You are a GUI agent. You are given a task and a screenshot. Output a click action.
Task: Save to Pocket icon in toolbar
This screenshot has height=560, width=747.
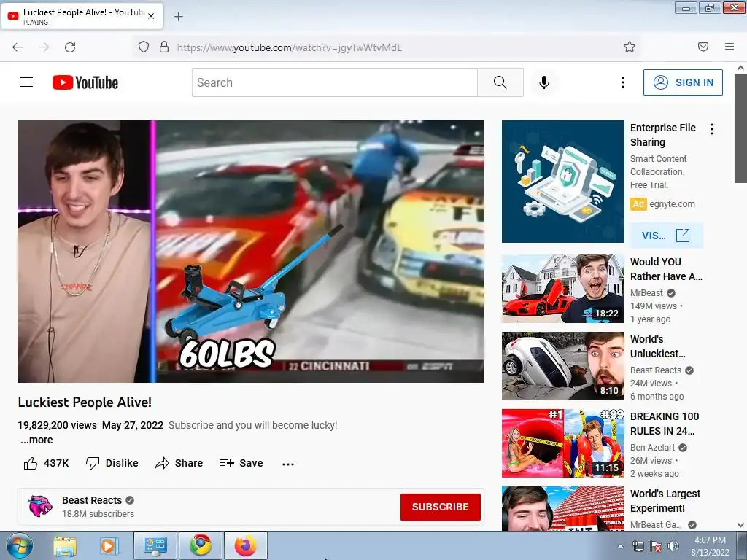(703, 47)
